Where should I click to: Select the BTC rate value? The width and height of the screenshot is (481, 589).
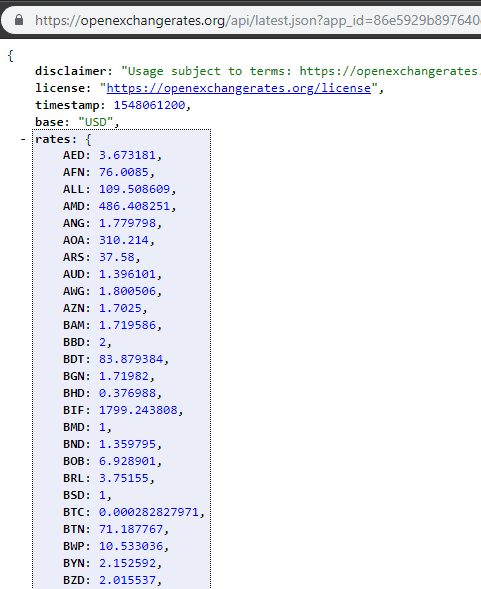[x=149, y=512]
